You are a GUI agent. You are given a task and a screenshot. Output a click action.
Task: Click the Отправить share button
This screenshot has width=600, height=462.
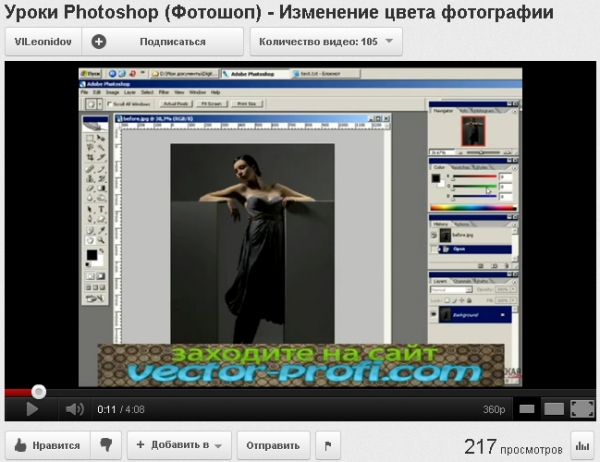click(x=273, y=445)
